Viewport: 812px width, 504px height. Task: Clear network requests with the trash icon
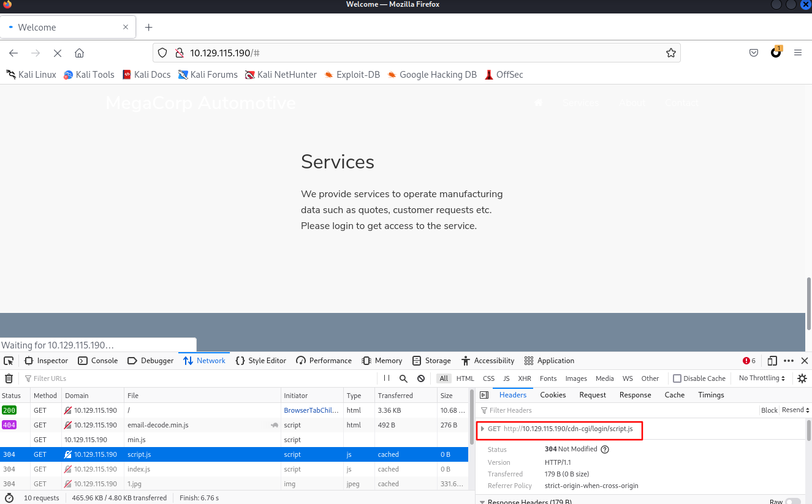(9, 378)
